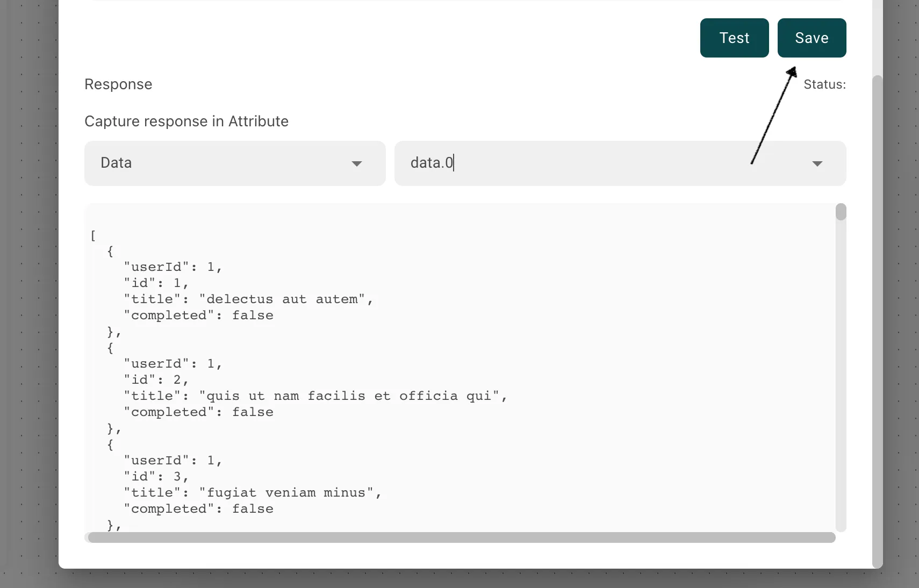Expand the data.0 path selector dropdown
The image size is (919, 588).
pos(817,163)
